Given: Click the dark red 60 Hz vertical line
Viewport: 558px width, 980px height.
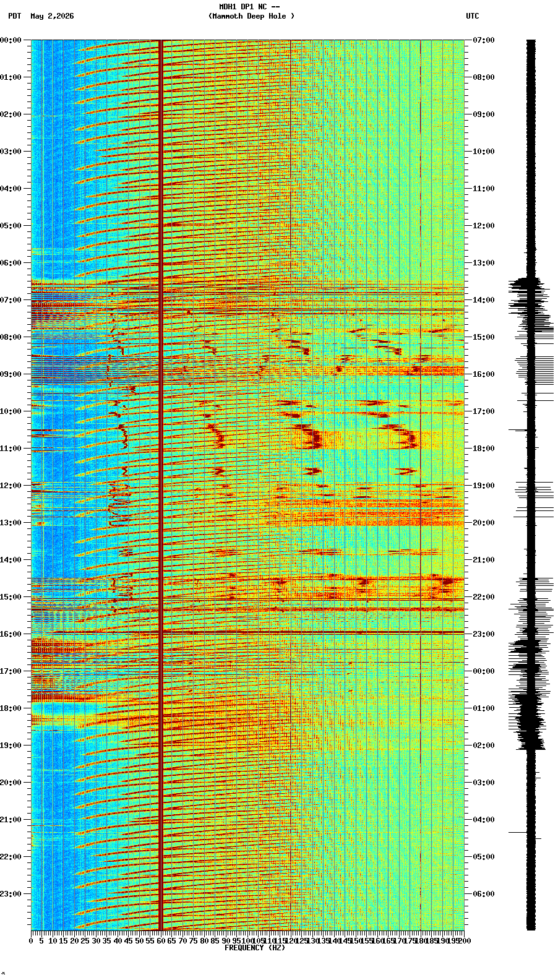Looking at the screenshot, I should point(161,485).
